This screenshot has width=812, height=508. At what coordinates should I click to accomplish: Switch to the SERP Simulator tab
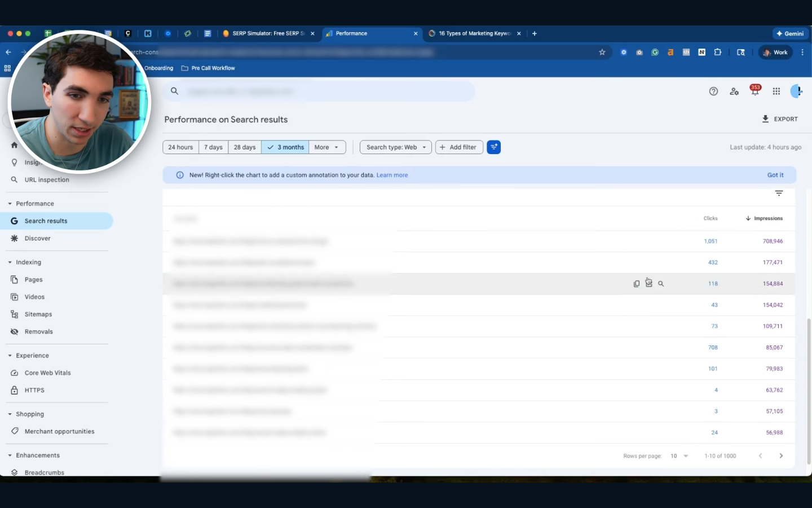click(268, 34)
